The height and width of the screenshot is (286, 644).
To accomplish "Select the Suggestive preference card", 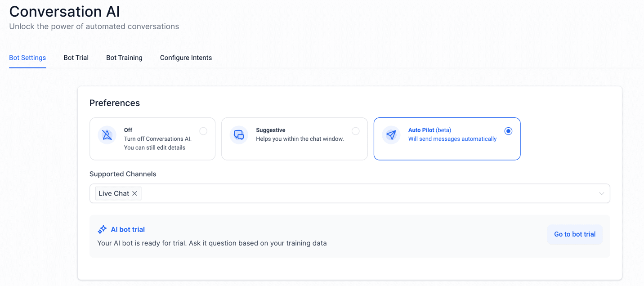I will point(295,139).
